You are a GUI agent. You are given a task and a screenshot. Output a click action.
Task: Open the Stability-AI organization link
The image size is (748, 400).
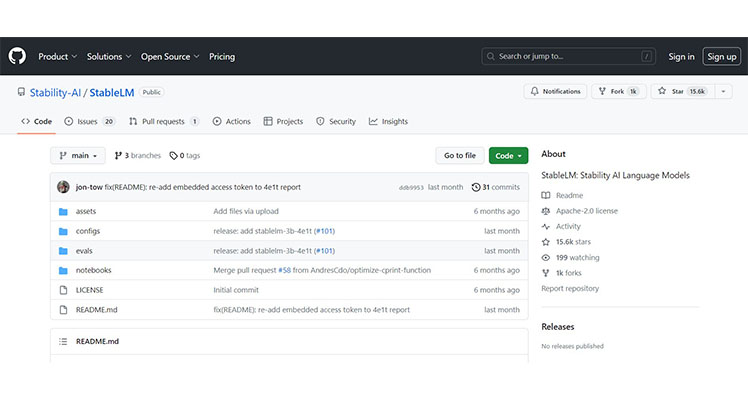(x=55, y=92)
